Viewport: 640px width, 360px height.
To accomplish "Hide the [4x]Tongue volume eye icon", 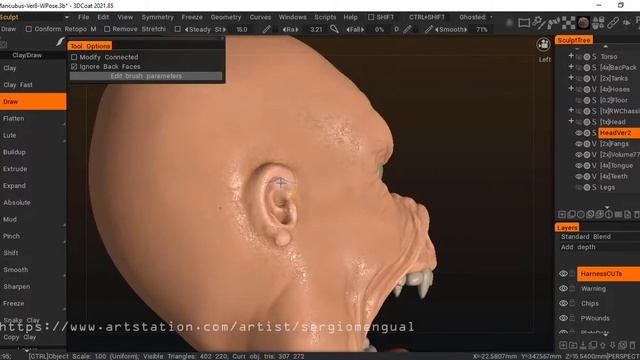I will pyautogui.click(x=578, y=166).
